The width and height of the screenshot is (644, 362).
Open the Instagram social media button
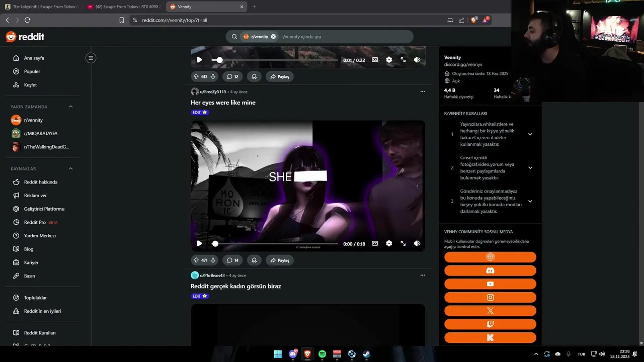point(490,298)
